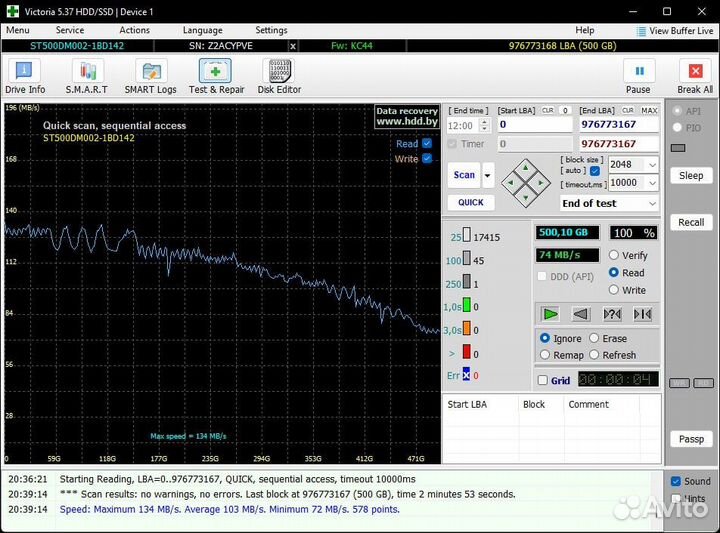720x533 pixels.
Task: Expand the block size 2048 dropdown
Action: click(652, 165)
